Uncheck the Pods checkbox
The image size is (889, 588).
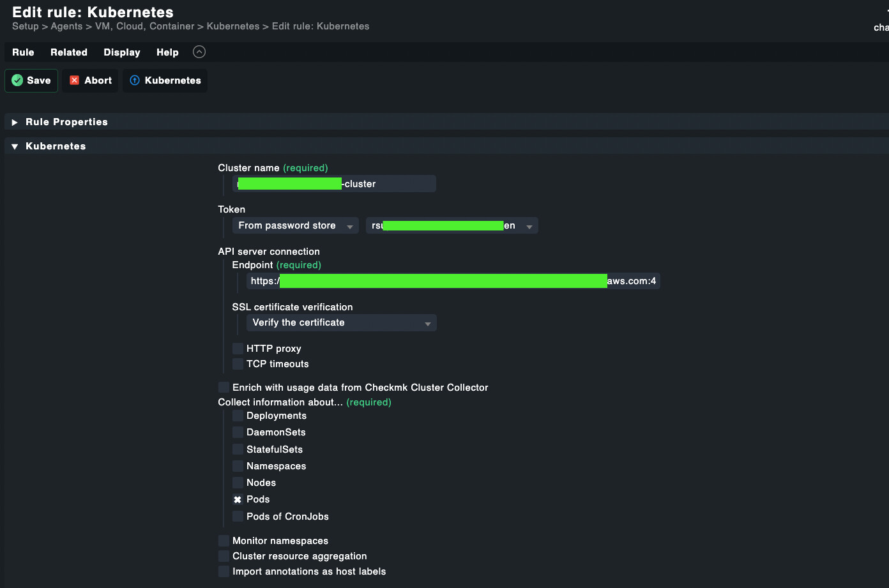tap(238, 500)
